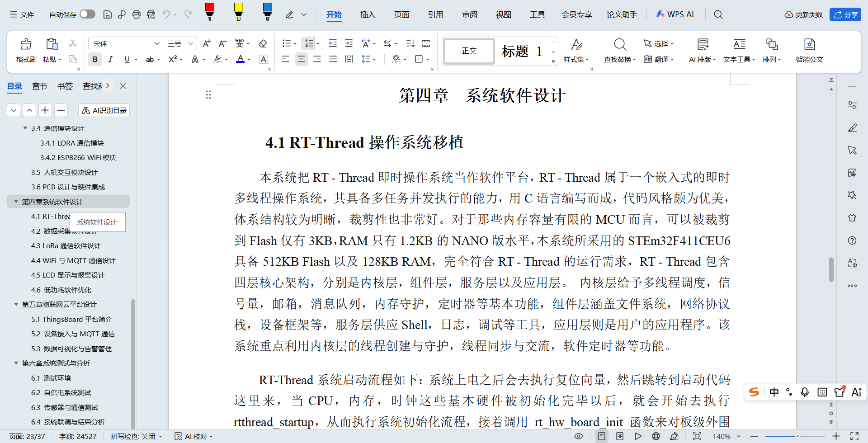Viewport: 868px width, 443px height.
Task: Click the Increase font size icon
Action: (x=207, y=43)
